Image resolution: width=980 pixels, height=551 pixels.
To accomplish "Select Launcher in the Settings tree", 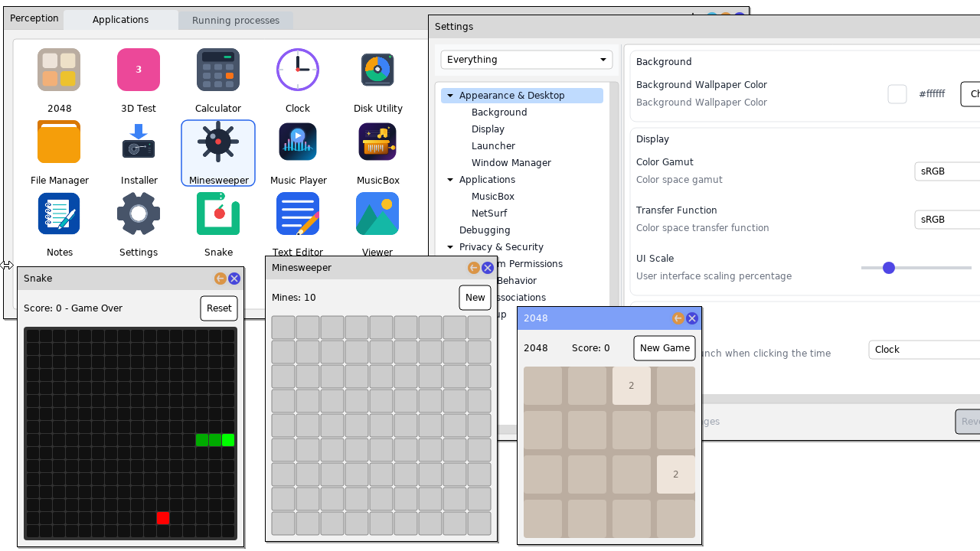I will 493,146.
